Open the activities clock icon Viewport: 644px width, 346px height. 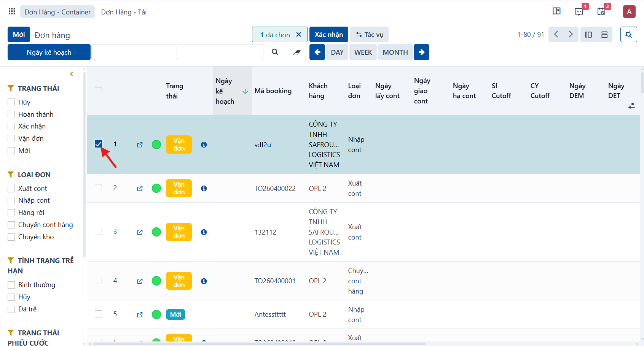pos(601,12)
